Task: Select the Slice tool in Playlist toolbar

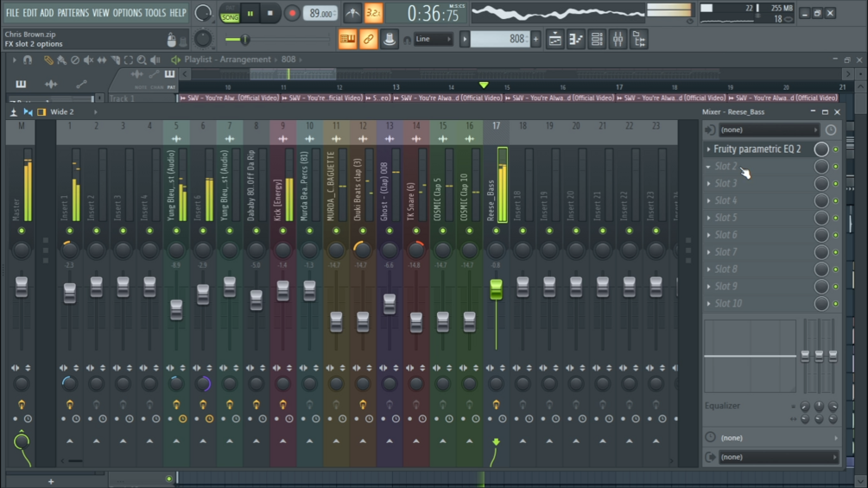Action: coord(115,60)
